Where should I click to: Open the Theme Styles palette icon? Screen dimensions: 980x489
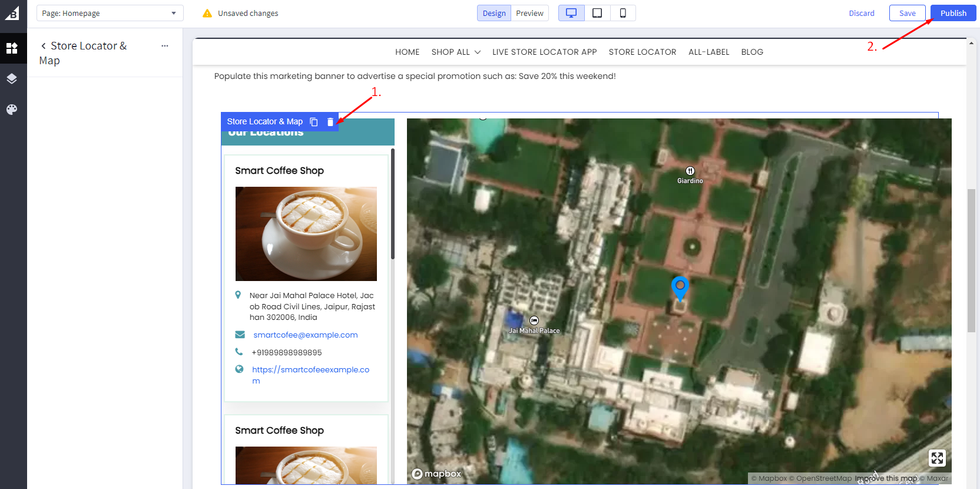[x=12, y=110]
